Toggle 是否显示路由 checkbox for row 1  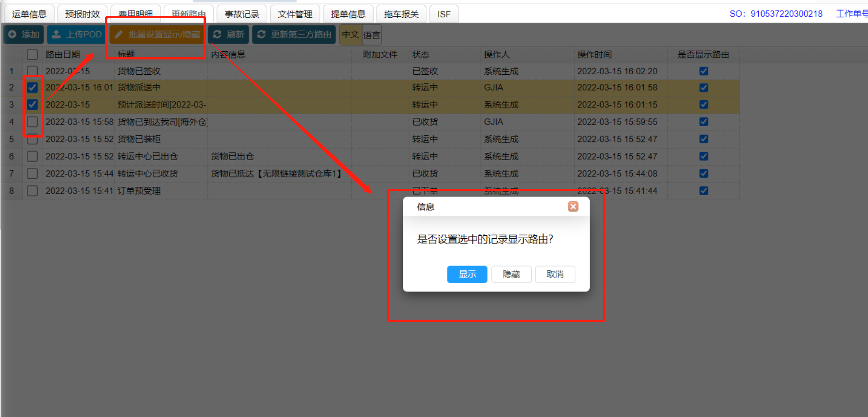(x=703, y=71)
